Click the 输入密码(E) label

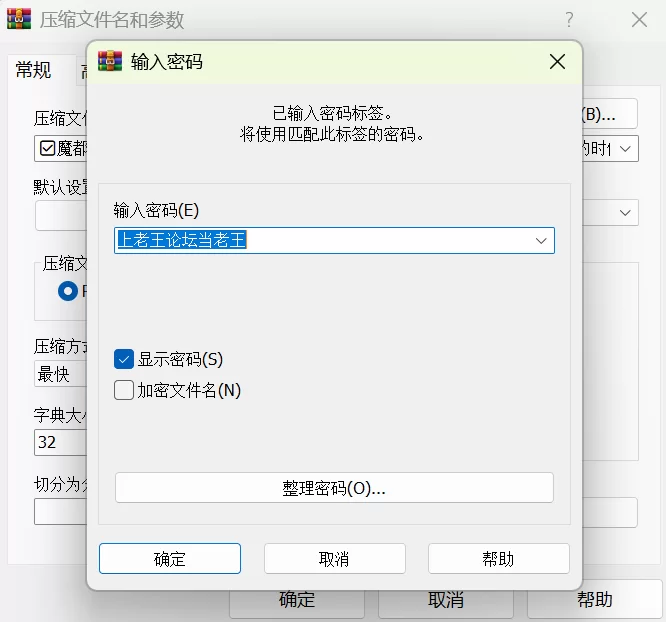156,210
